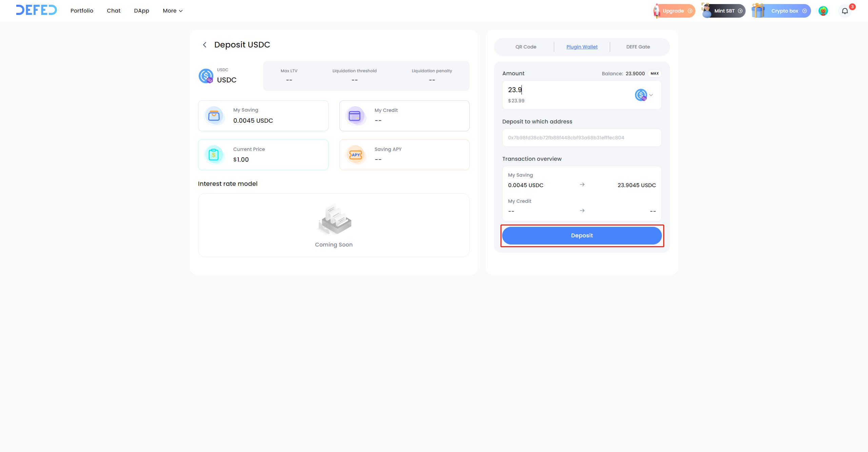Viewport: 868px width, 452px height.
Task: Click the back arrow beside Deposit USDC
Action: (204, 45)
